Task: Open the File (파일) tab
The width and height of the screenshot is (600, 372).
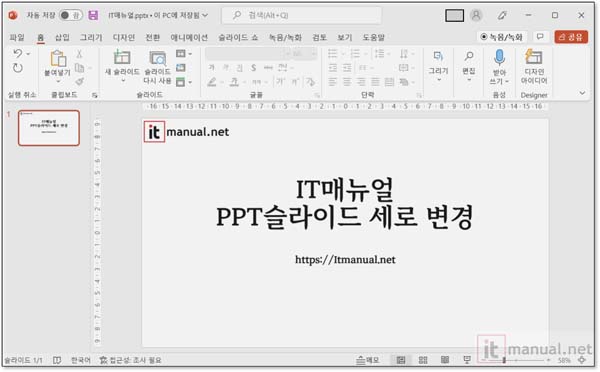Action: (x=17, y=37)
